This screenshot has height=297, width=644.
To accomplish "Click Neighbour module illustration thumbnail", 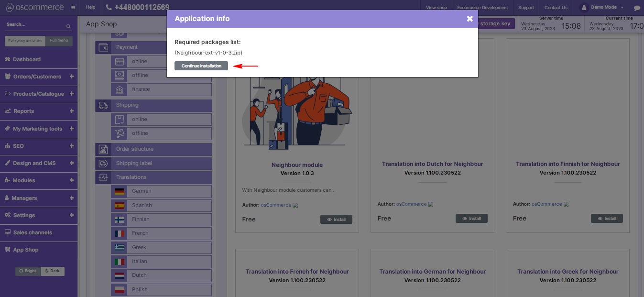I will coord(297,113).
